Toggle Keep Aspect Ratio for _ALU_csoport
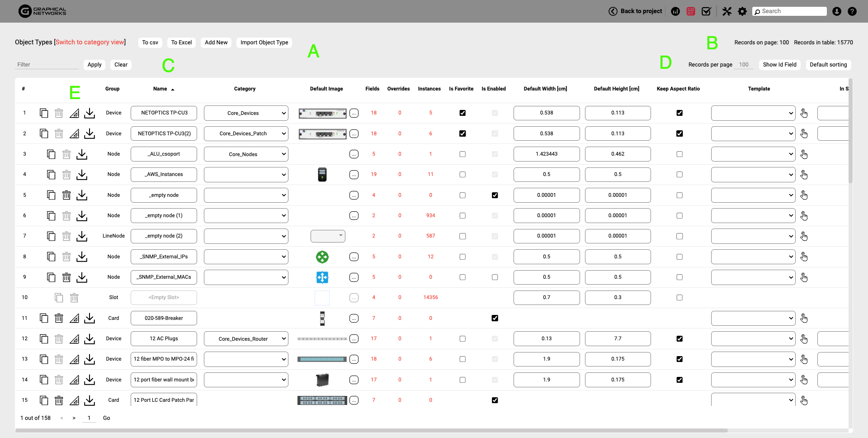This screenshot has height=438, width=868. point(679,154)
